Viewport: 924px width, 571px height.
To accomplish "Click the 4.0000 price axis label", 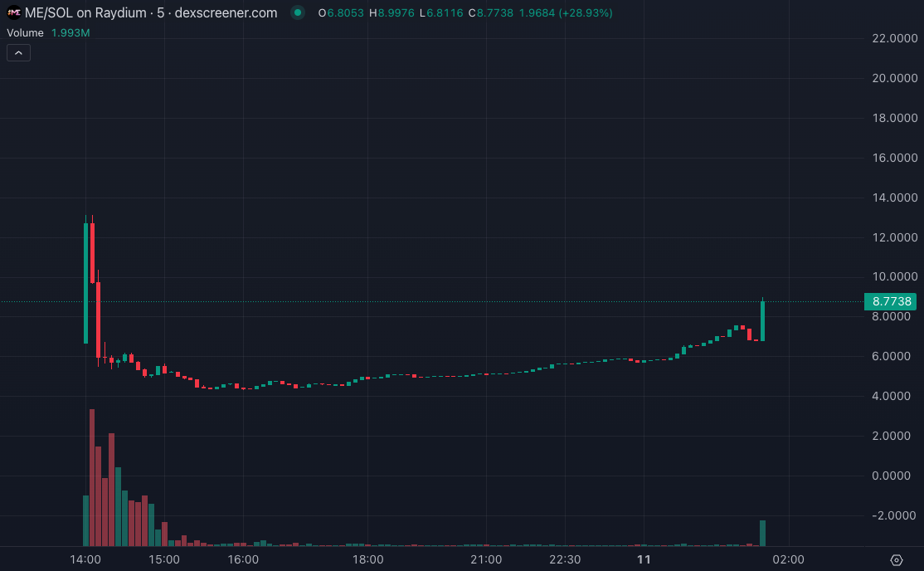I will tap(891, 396).
